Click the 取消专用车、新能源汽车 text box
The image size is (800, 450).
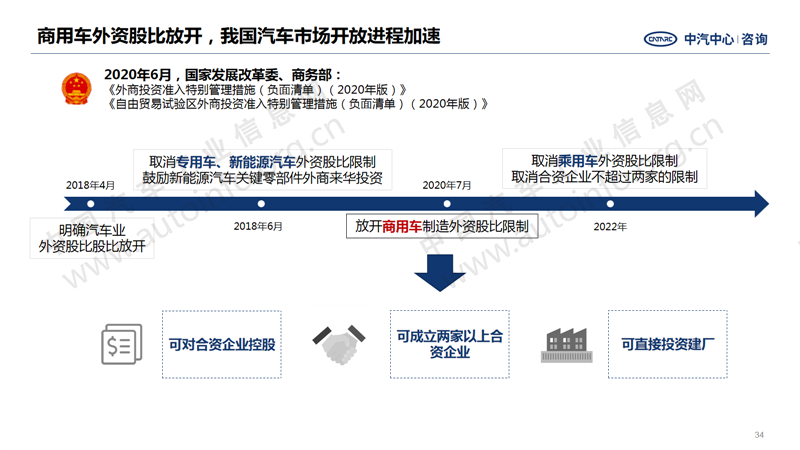(x=262, y=170)
